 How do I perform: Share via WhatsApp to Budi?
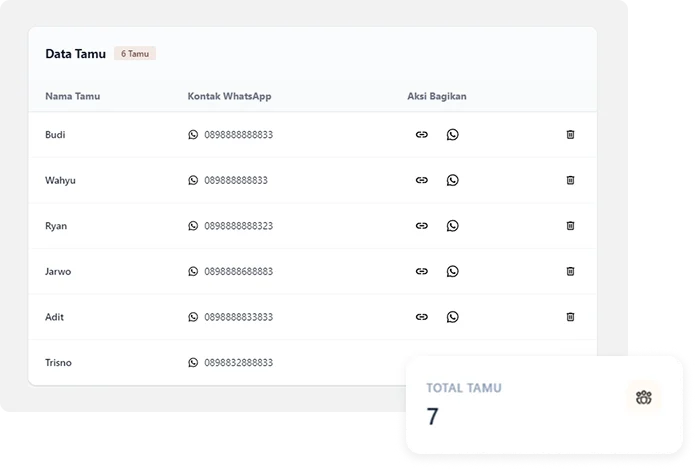(452, 134)
